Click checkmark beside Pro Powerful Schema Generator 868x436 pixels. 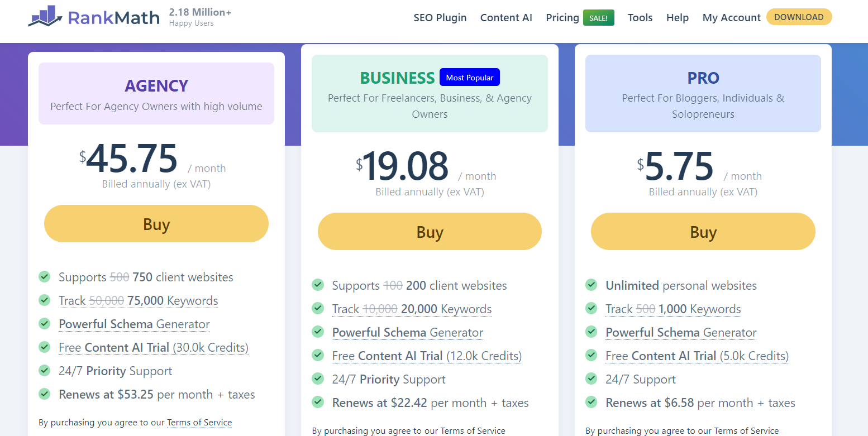pos(592,332)
